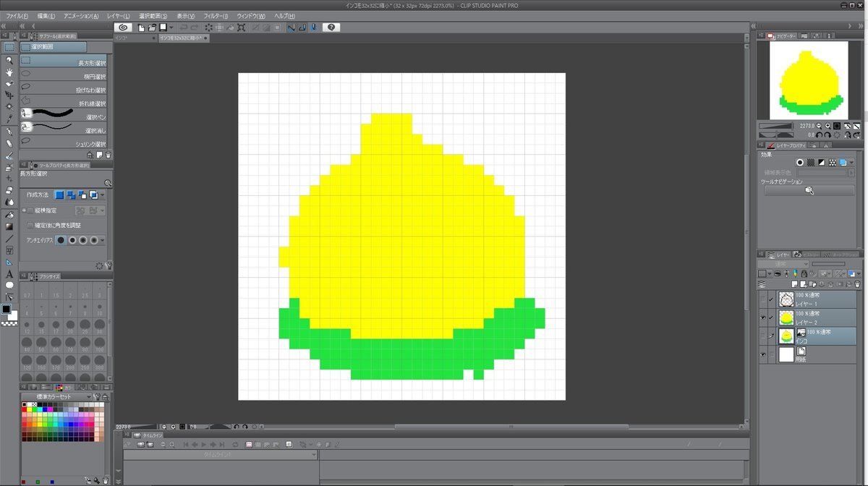Screen dimensions: 868x486
Task: Select new selection creation mode icon
Action: tap(59, 195)
